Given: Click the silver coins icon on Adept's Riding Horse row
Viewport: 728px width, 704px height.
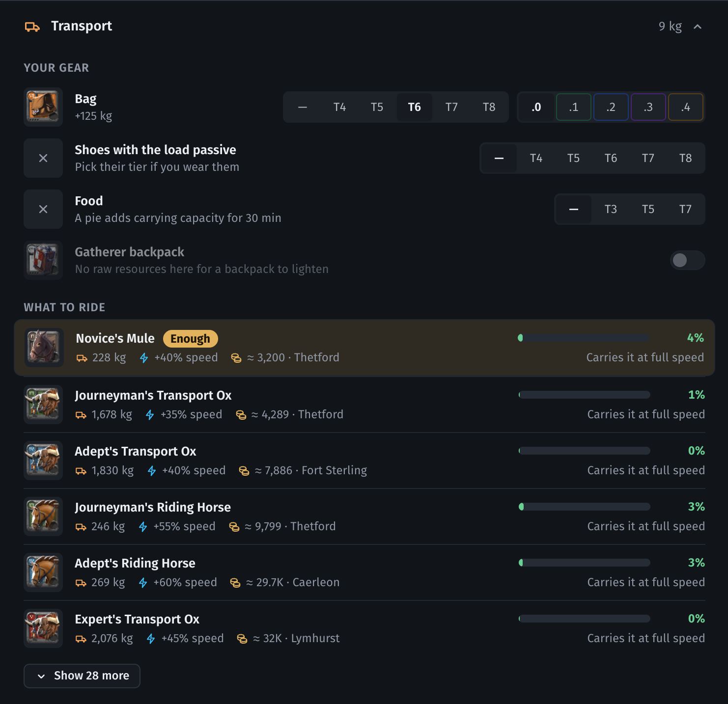Looking at the screenshot, I should (x=235, y=583).
